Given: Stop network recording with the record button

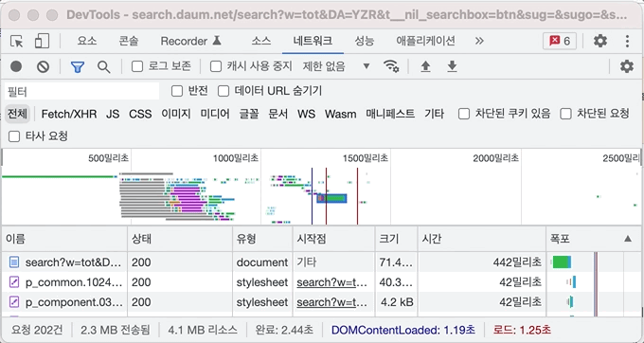Looking at the screenshot, I should (x=16, y=66).
